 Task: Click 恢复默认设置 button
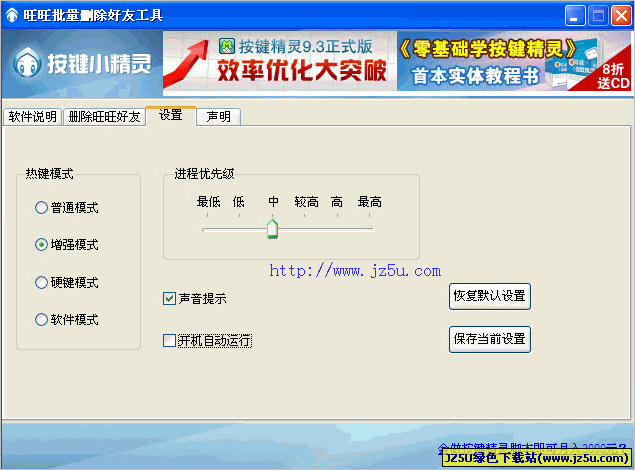click(489, 297)
